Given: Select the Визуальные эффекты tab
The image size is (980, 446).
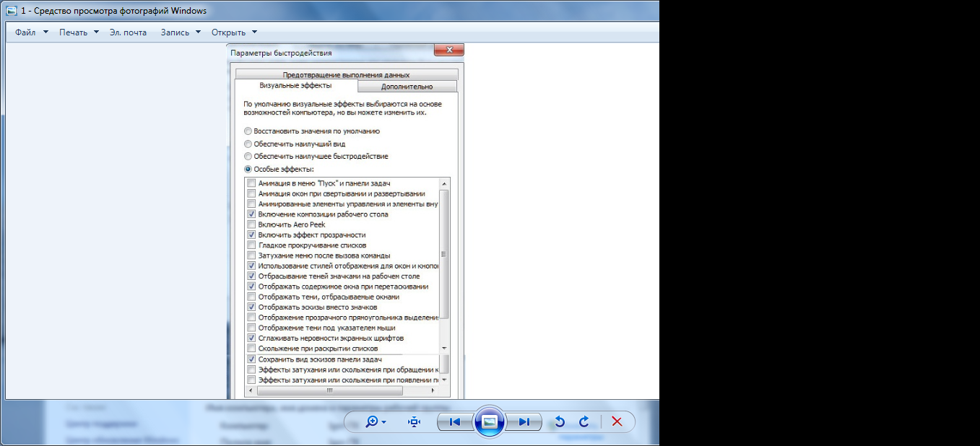Looking at the screenshot, I should click(296, 85).
